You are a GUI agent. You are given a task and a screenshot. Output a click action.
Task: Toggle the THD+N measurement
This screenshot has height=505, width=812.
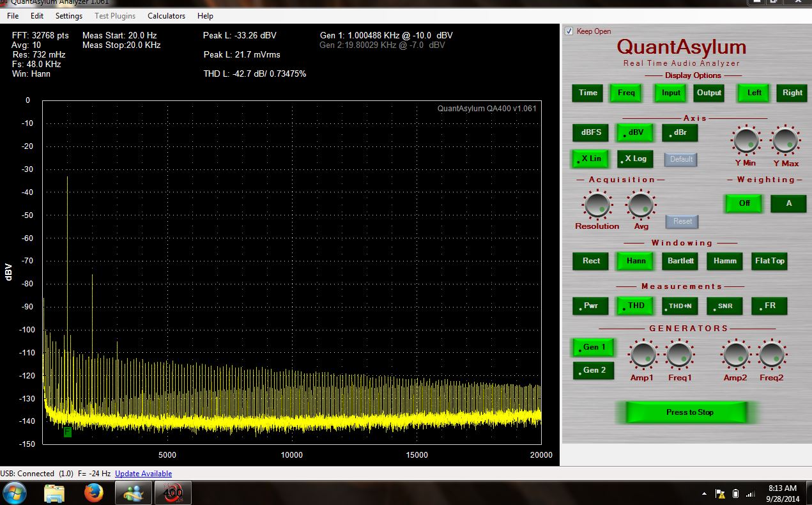point(680,306)
